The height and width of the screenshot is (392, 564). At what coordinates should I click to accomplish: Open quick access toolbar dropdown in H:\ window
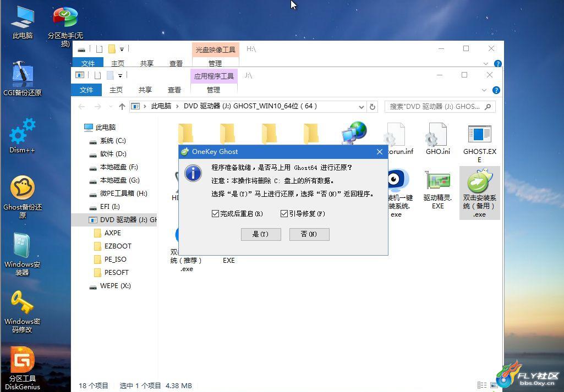click(x=122, y=49)
